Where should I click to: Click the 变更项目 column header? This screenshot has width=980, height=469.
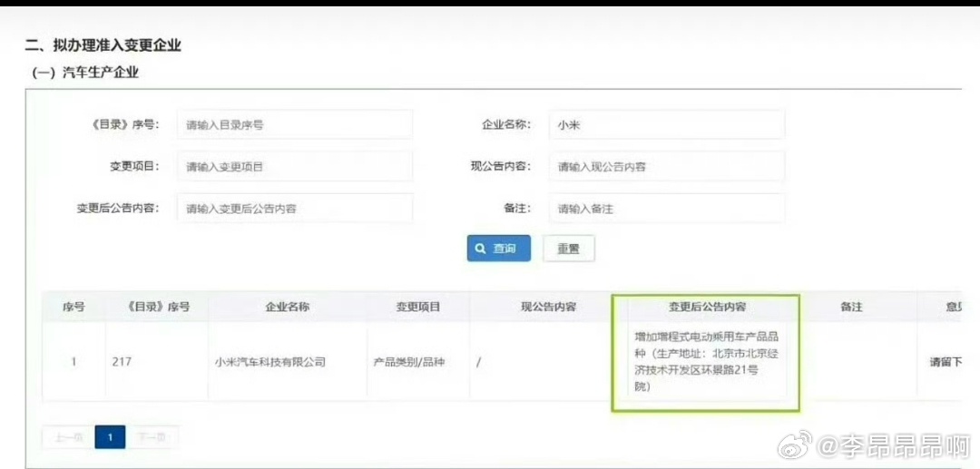point(418,307)
